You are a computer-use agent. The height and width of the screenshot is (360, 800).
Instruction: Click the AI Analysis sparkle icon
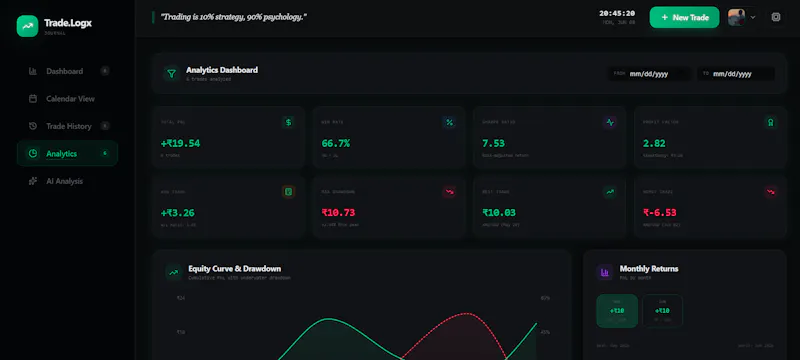click(x=33, y=181)
